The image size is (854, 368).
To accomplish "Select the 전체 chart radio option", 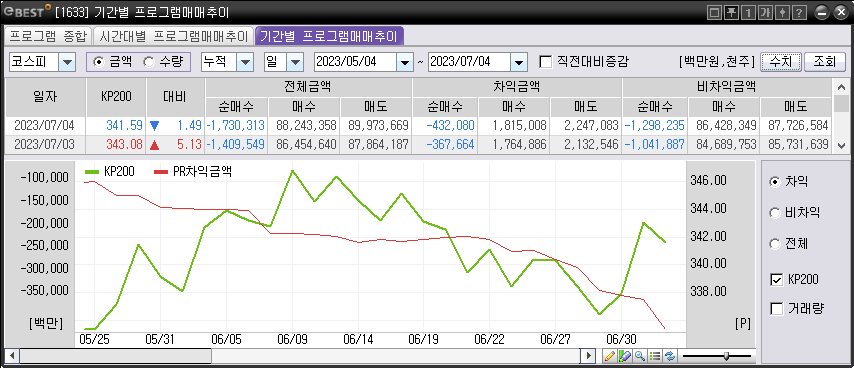I will click(x=774, y=244).
